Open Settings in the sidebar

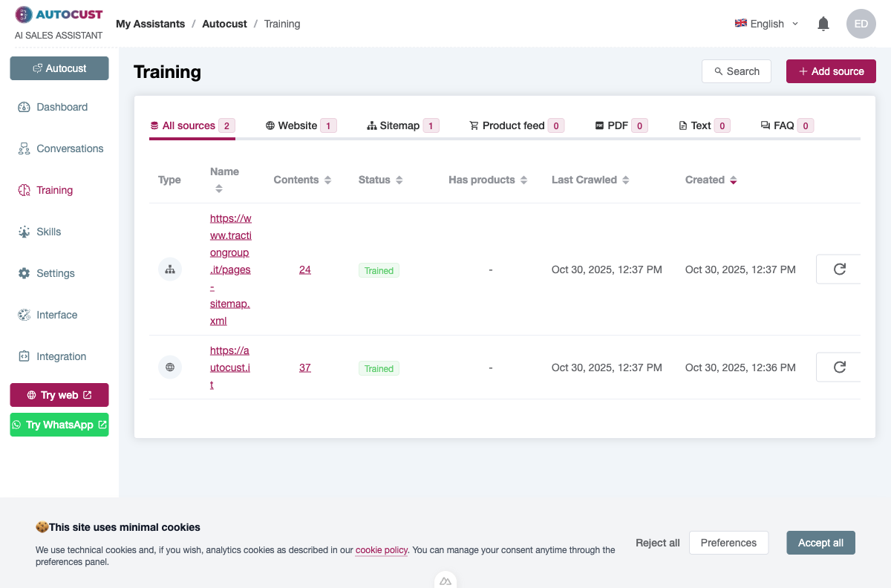pos(55,273)
